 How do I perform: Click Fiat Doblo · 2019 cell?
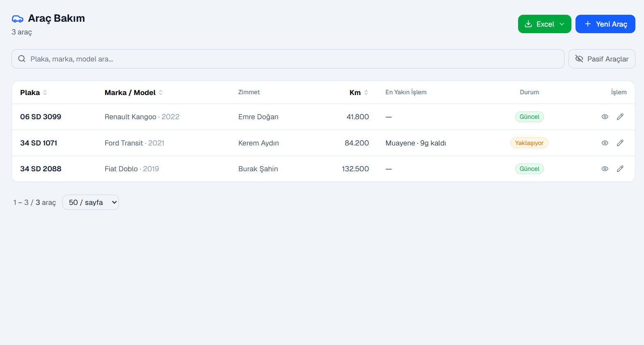tap(132, 169)
